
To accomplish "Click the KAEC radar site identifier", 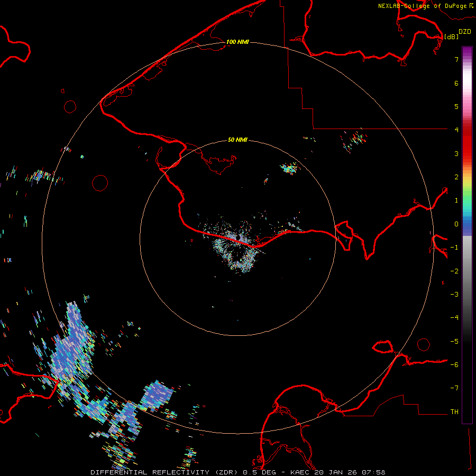I will point(300,472).
